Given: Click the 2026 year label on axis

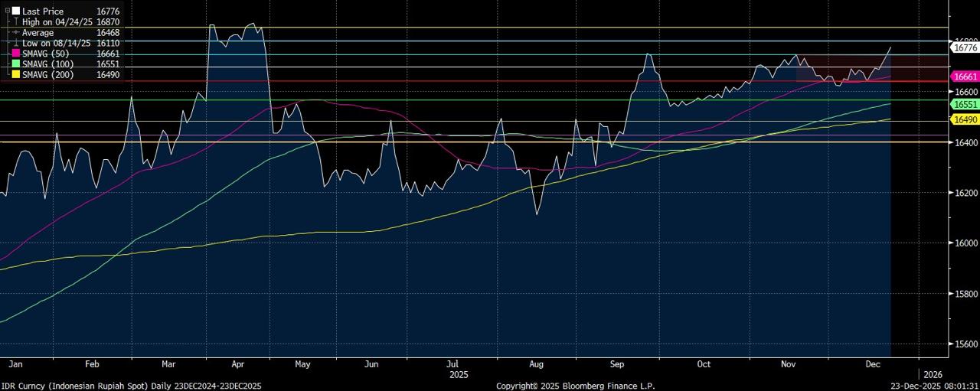Looking at the screenshot, I should (933, 375).
